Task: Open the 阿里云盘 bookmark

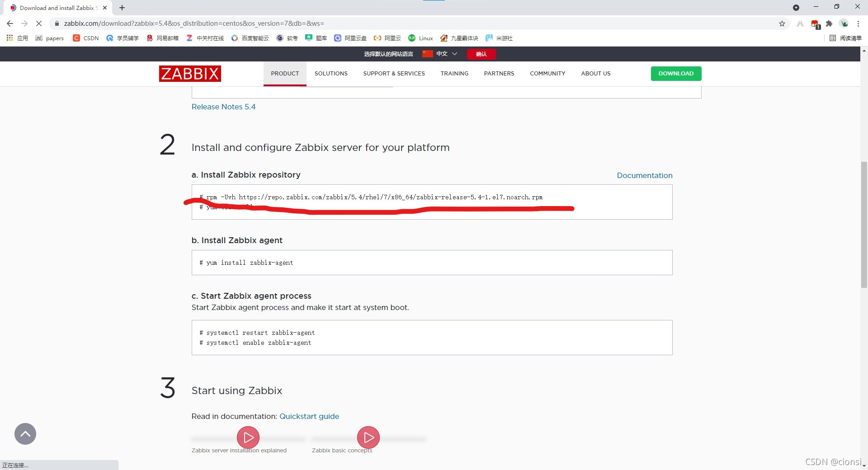Action: click(350, 38)
